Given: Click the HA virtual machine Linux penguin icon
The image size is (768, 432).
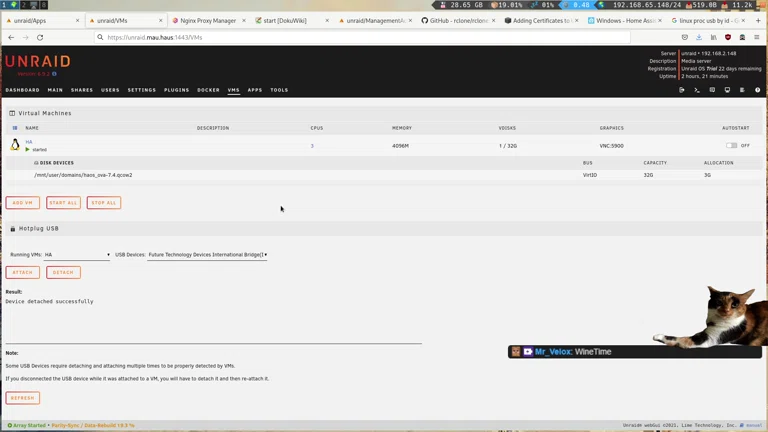Looking at the screenshot, I should (x=15, y=145).
